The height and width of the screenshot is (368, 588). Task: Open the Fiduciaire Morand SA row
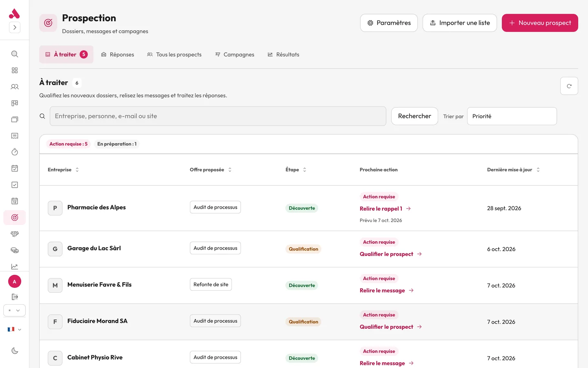point(309,322)
